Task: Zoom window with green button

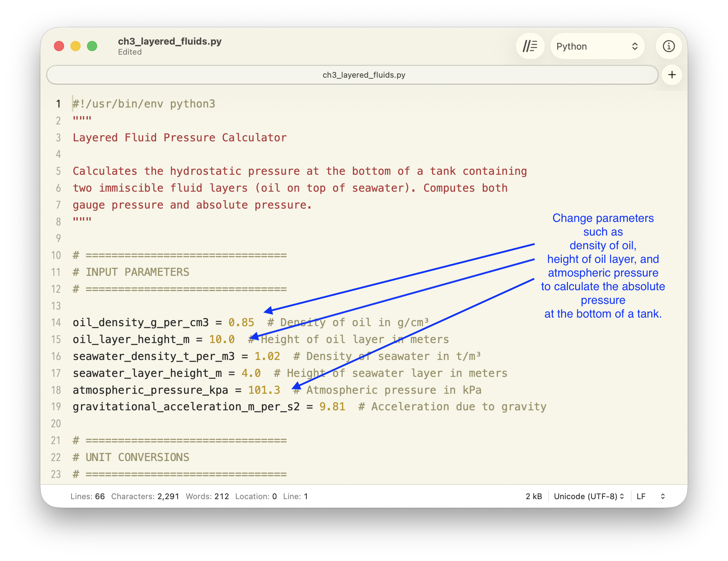Action: click(x=92, y=46)
